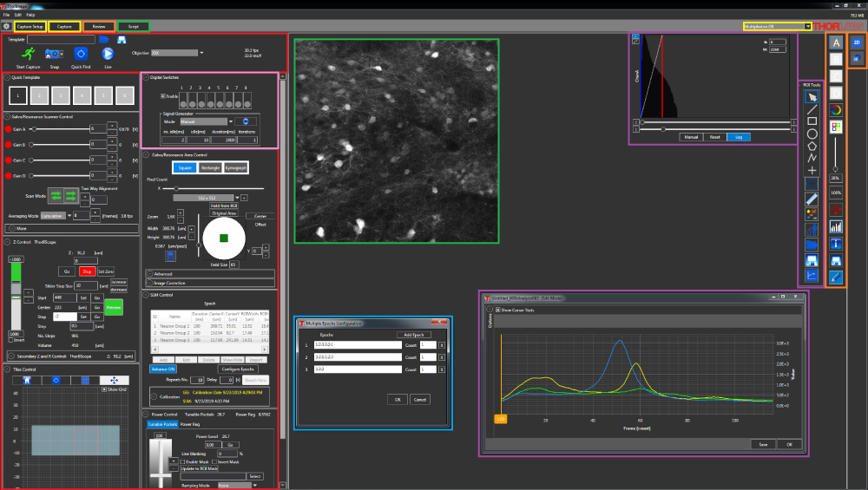
Task: Click the Quick Find icon
Action: (79, 54)
